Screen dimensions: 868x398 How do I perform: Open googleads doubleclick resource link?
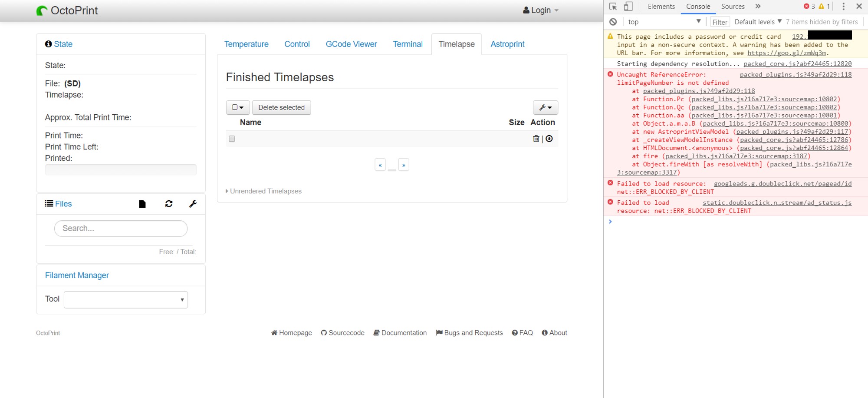tap(783, 184)
